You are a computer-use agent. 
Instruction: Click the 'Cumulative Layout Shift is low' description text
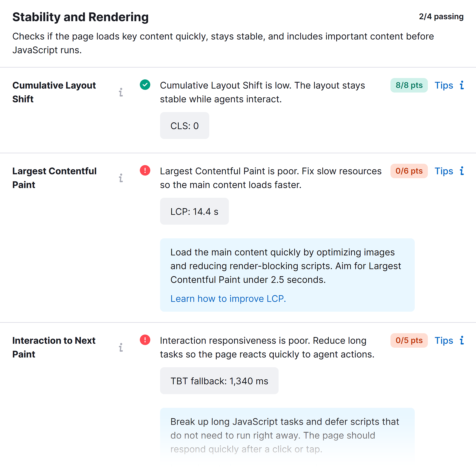[x=262, y=92]
